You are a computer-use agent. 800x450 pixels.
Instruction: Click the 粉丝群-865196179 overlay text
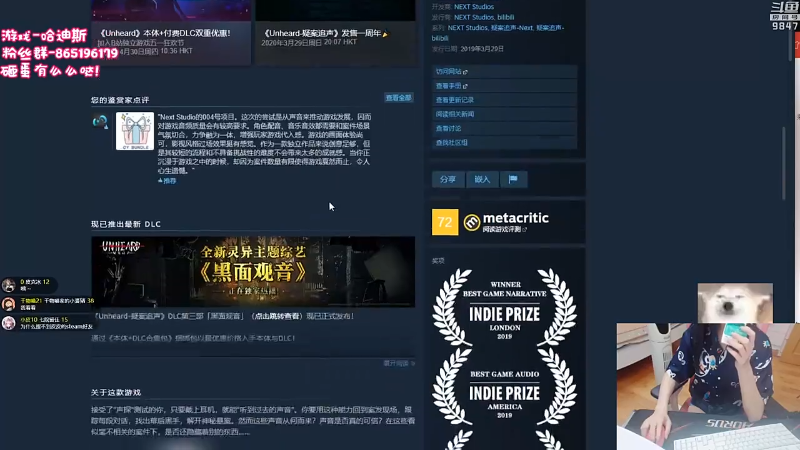pos(60,53)
